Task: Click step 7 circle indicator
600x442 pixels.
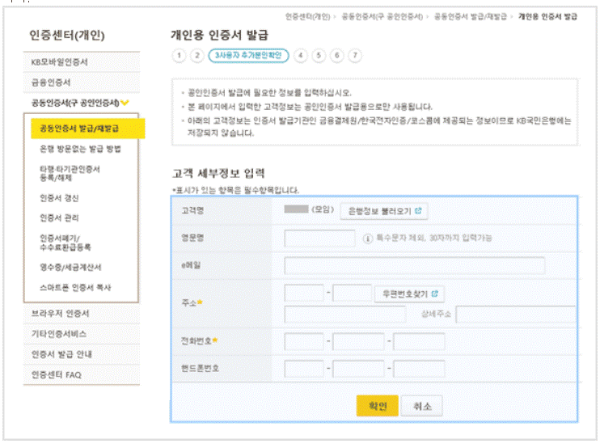Action: pos(355,55)
